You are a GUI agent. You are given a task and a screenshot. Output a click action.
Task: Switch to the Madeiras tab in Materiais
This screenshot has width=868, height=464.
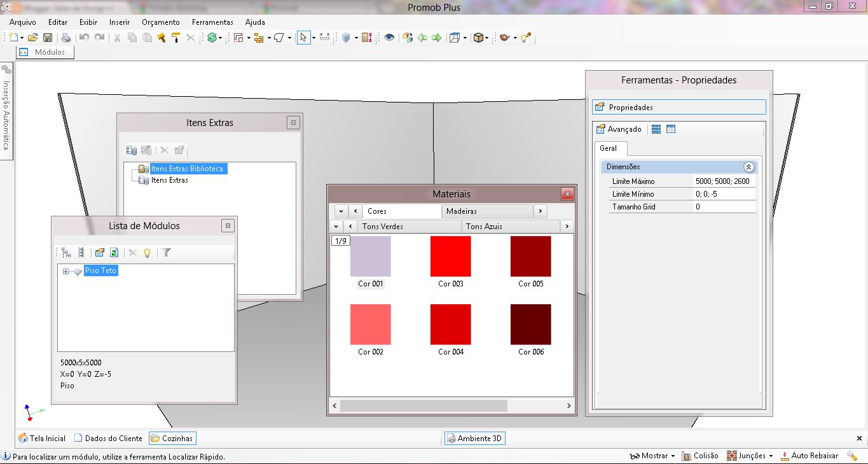tap(487, 211)
